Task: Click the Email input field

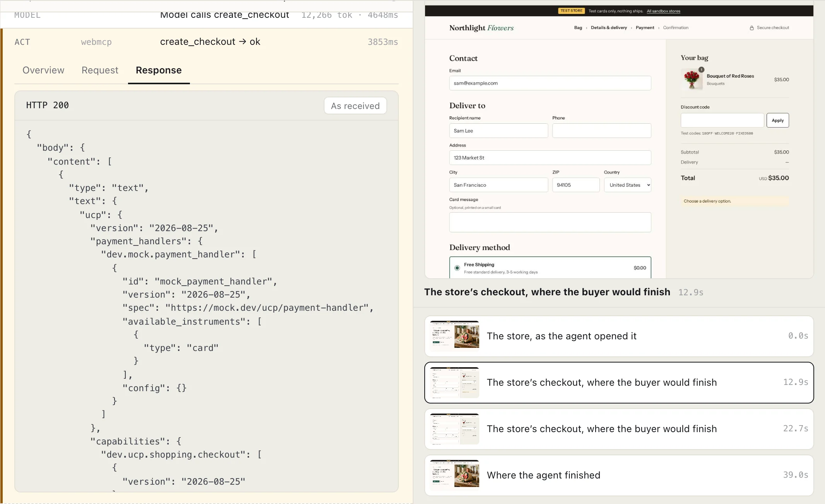Action: (x=550, y=83)
